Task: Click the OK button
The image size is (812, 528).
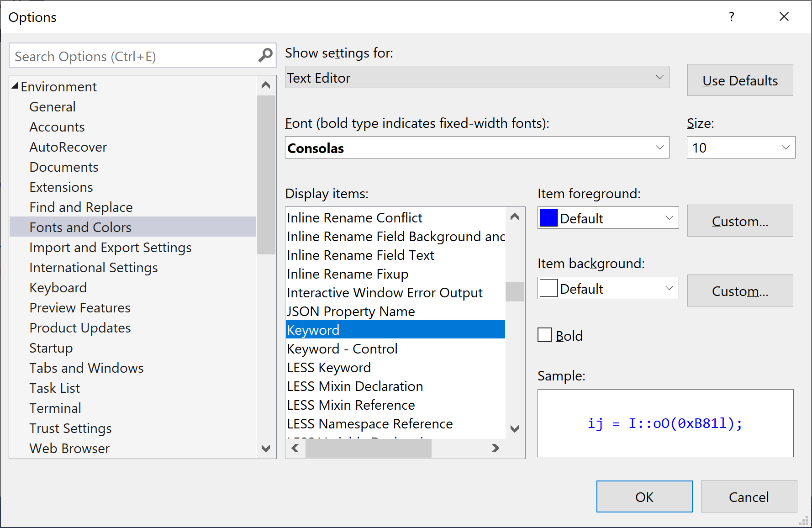Action: [644, 496]
